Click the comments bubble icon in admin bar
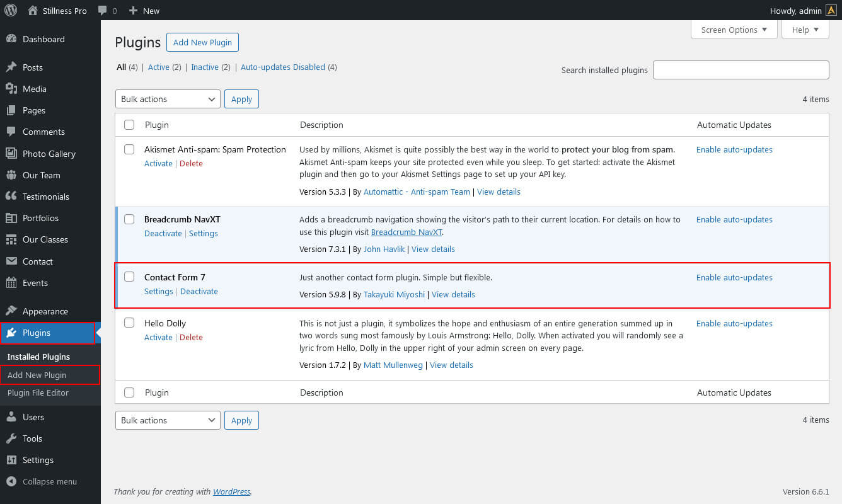 coord(103,11)
